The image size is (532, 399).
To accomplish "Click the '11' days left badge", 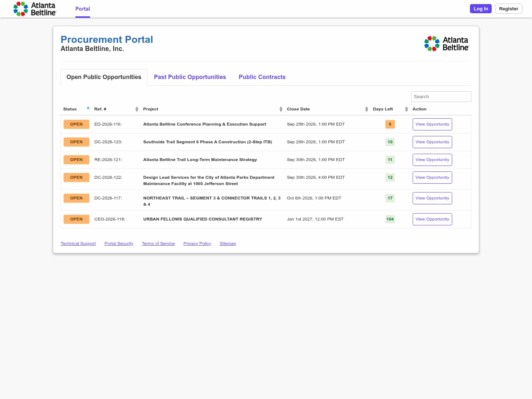I will [390, 160].
